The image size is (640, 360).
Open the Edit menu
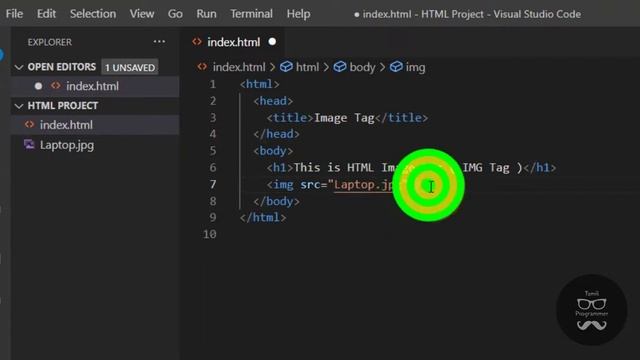[46, 14]
